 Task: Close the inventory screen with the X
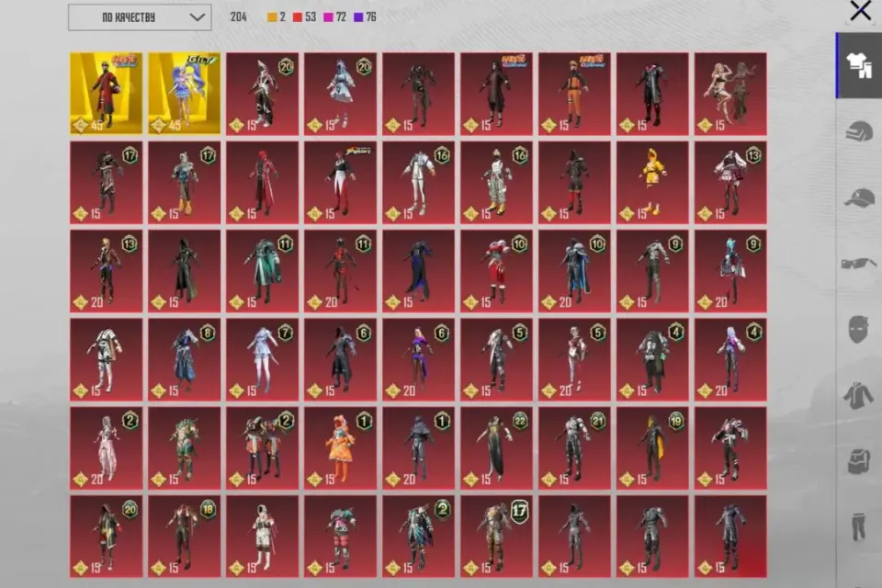coord(860,11)
